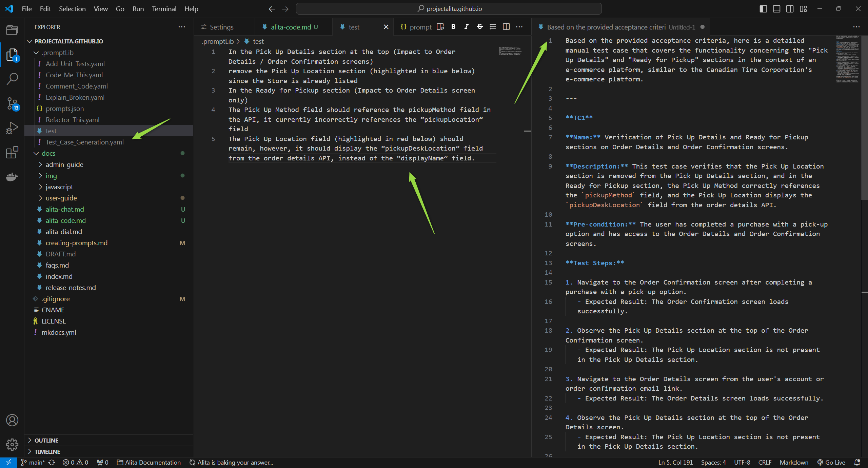Open the remote window indicator
Screen dimensions: 868x468
coord(8,462)
